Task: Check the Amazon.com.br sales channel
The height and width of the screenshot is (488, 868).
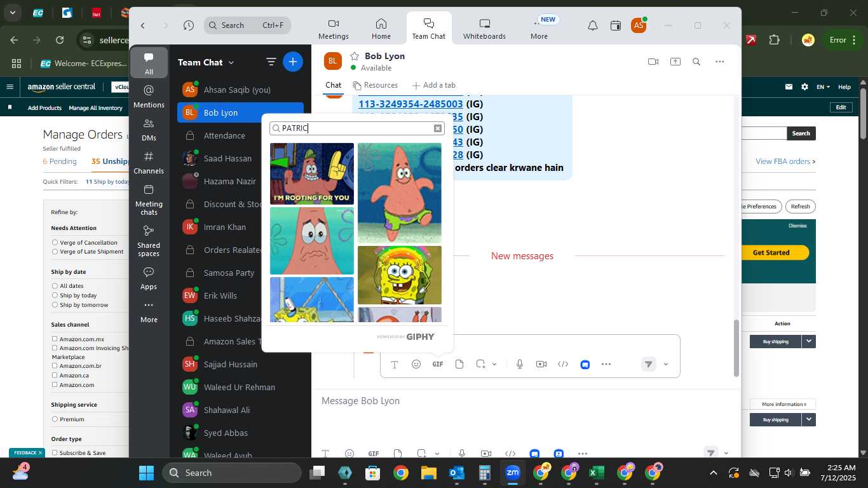Action: point(55,366)
